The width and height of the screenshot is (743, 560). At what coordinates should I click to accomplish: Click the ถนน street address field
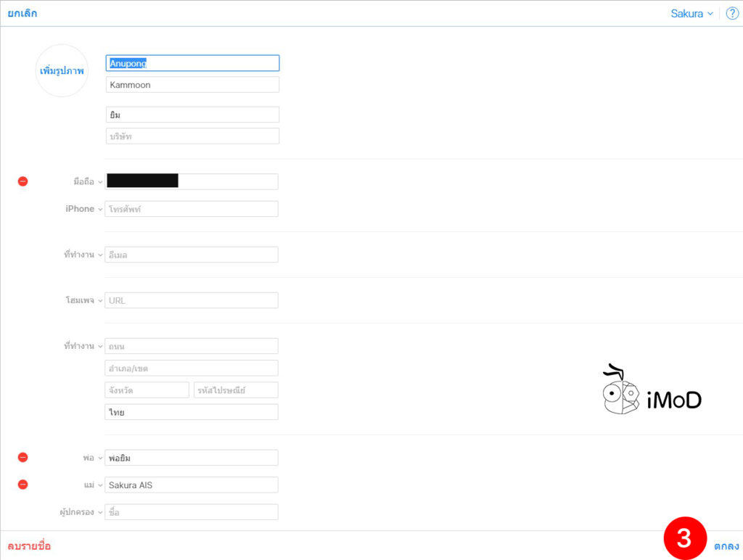pyautogui.click(x=192, y=346)
